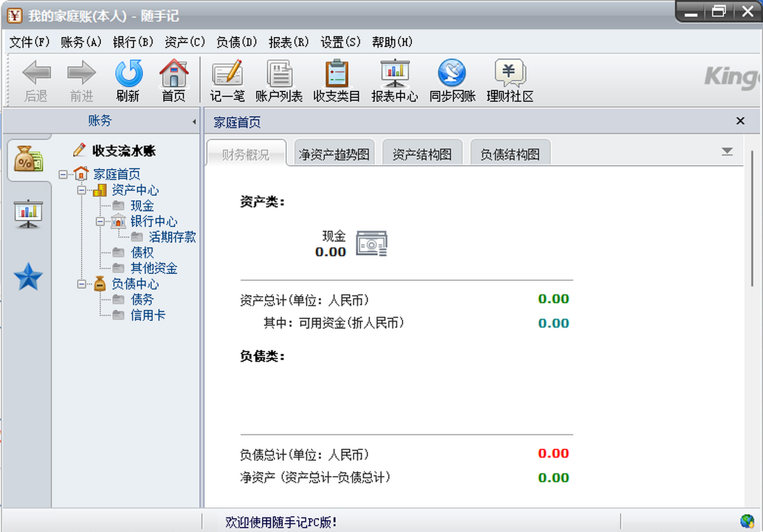Collapse the 资产中心 tree node
The width and height of the screenshot is (763, 532).
[x=81, y=190]
